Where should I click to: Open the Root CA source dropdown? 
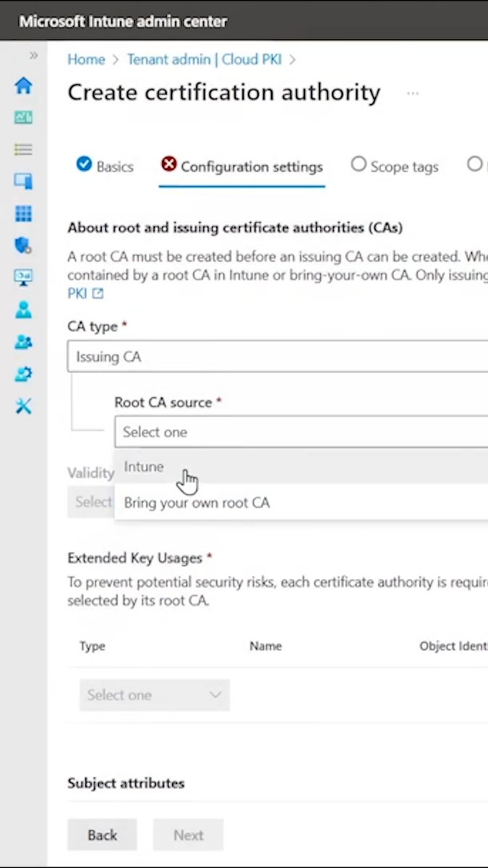pos(301,432)
